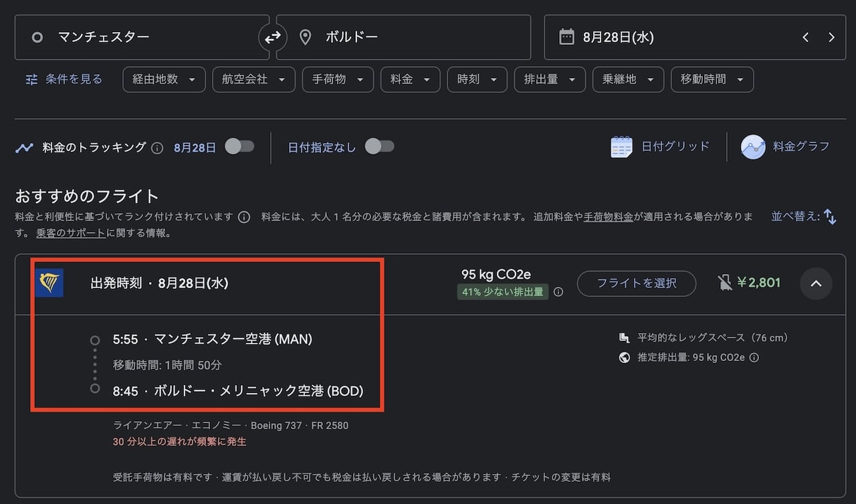Open the 料金 filter dropdown
856x504 pixels.
click(x=410, y=80)
